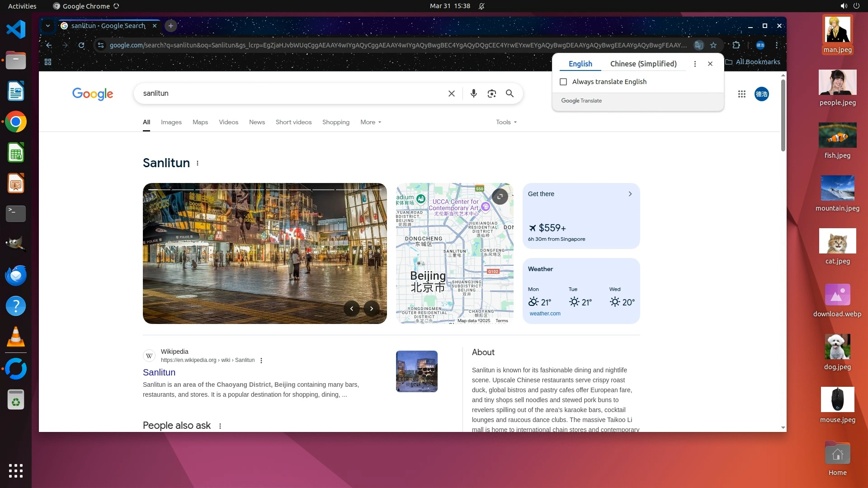Image resolution: width=868 pixels, height=488 pixels.
Task: Click the Translate icon in the address bar
Action: pos(699,45)
